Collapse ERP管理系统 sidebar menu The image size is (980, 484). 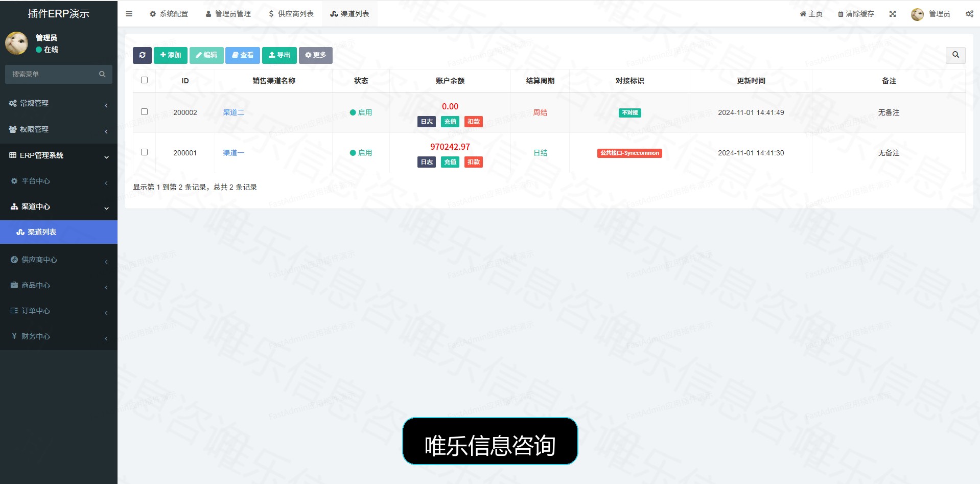59,155
